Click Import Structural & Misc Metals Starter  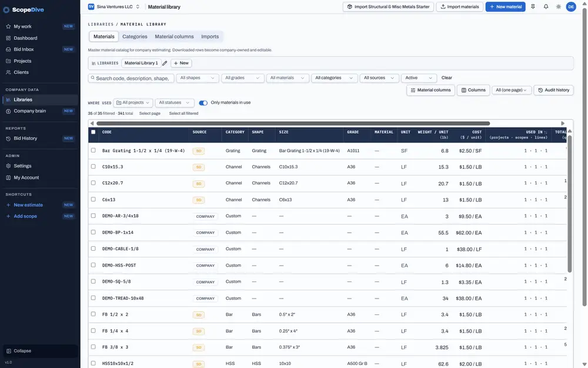point(388,6)
